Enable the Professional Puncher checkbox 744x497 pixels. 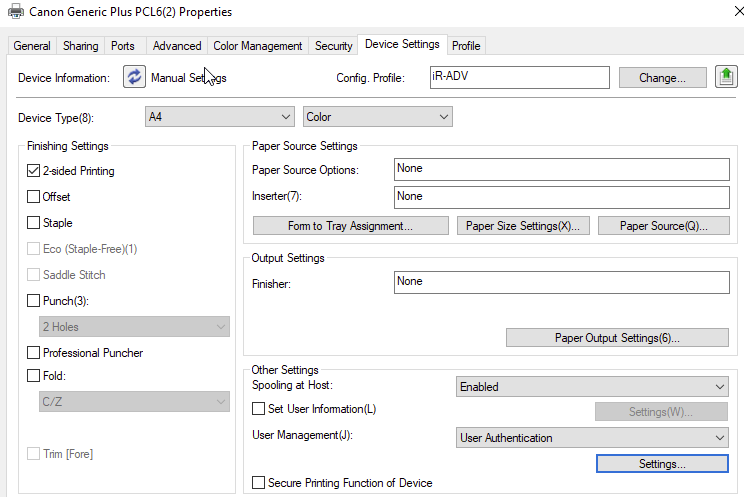click(x=33, y=353)
